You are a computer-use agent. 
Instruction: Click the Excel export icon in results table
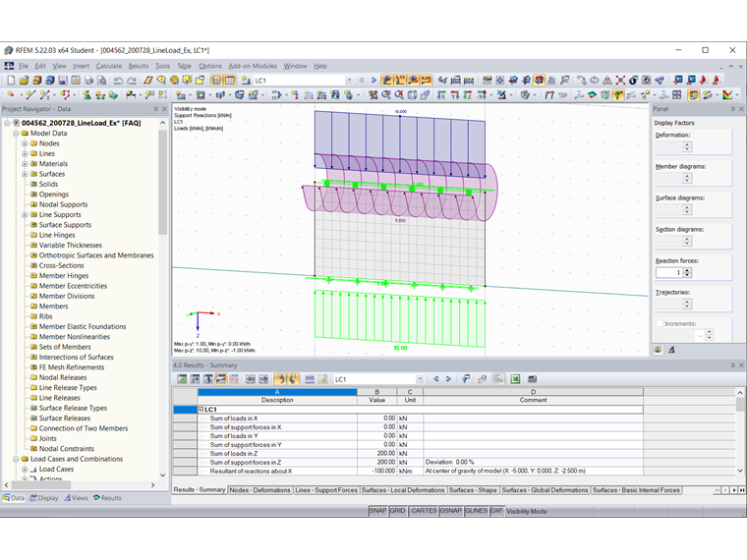click(x=515, y=379)
